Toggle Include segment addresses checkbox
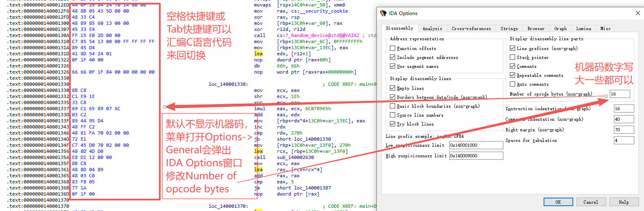644x211 pixels. pos(392,57)
